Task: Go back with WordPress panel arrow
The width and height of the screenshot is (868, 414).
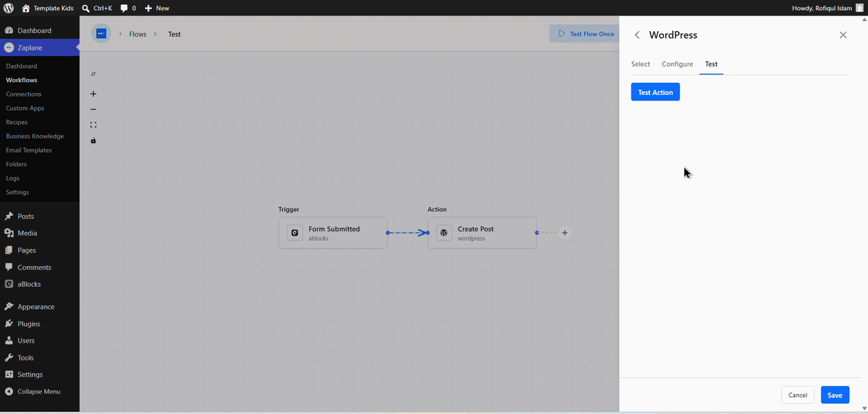Action: click(637, 35)
